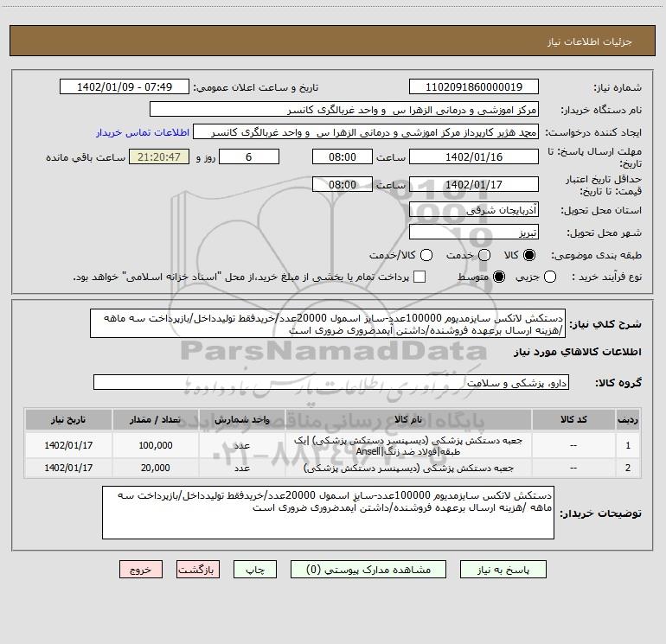Click the چاپ print button

[255, 570]
